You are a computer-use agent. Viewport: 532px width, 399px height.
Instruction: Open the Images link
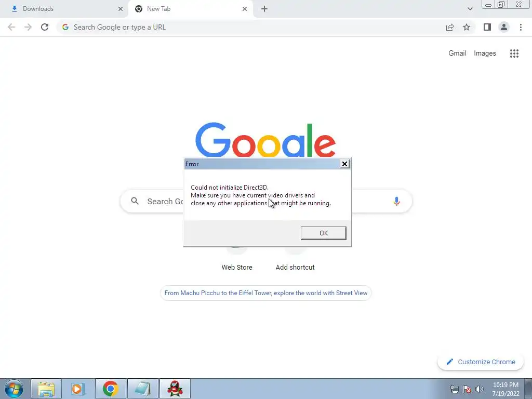coord(485,54)
